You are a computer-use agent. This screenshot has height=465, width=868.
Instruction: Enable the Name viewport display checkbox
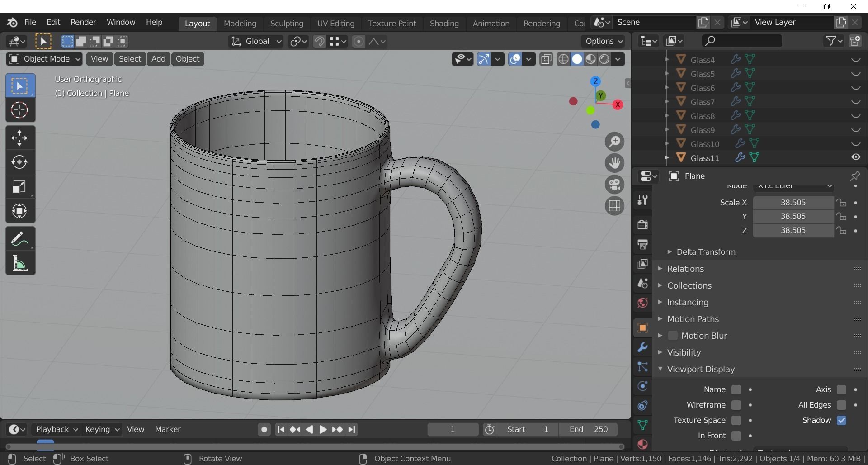click(x=736, y=389)
